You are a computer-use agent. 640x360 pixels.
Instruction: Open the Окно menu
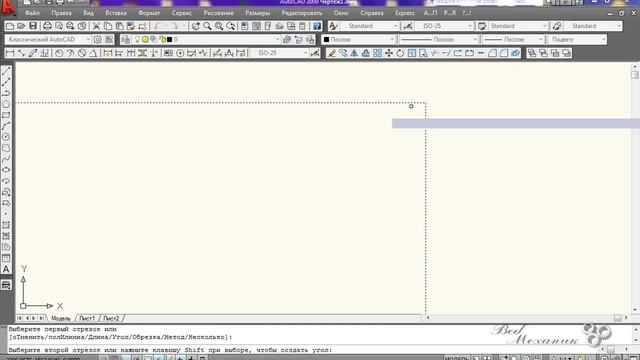click(x=341, y=13)
